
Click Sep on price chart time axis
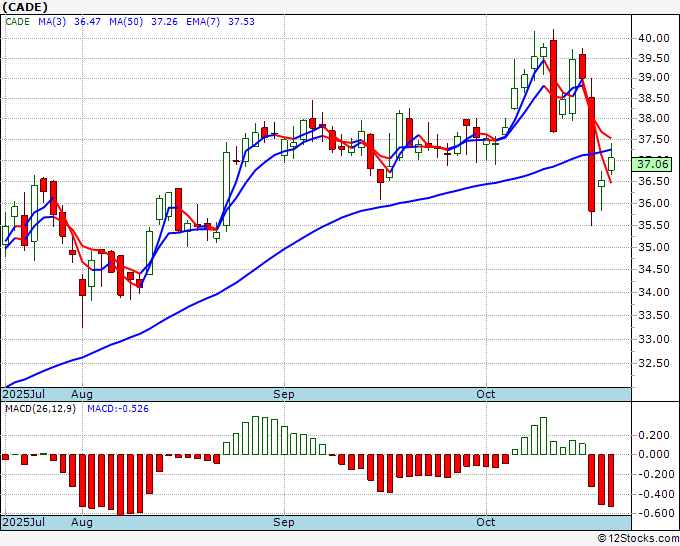pos(284,394)
